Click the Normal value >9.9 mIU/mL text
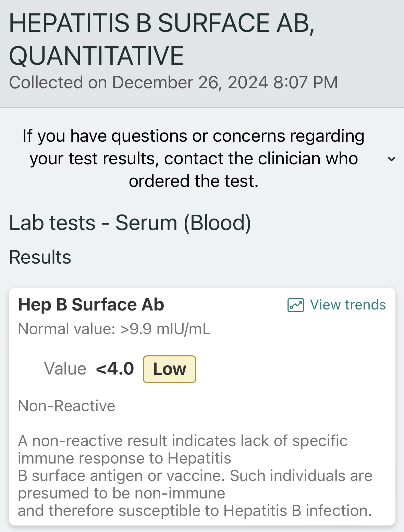Viewport: 404px width, 532px height. (114, 329)
